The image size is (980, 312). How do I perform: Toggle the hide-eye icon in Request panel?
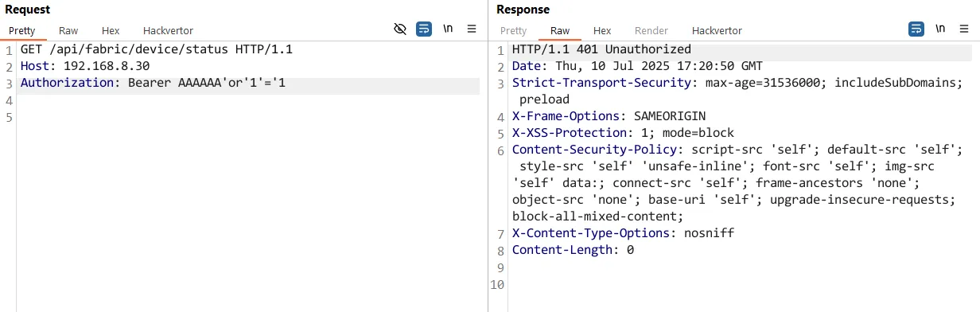(x=401, y=29)
